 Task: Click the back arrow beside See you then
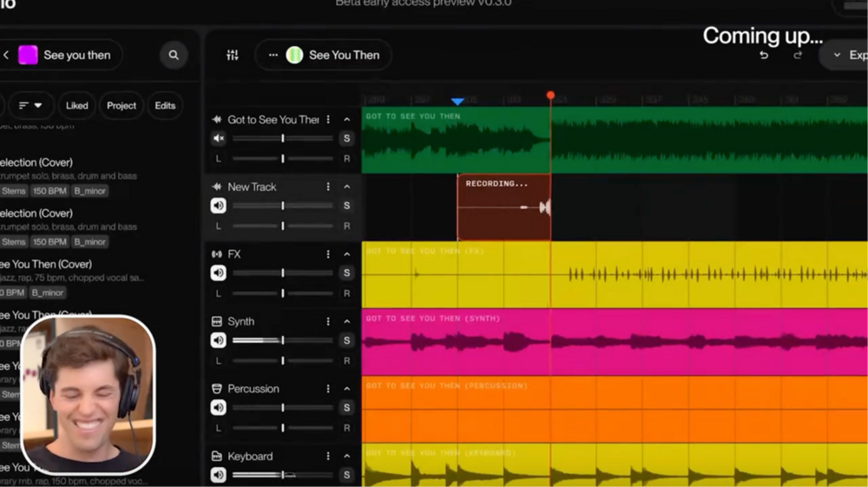6,55
